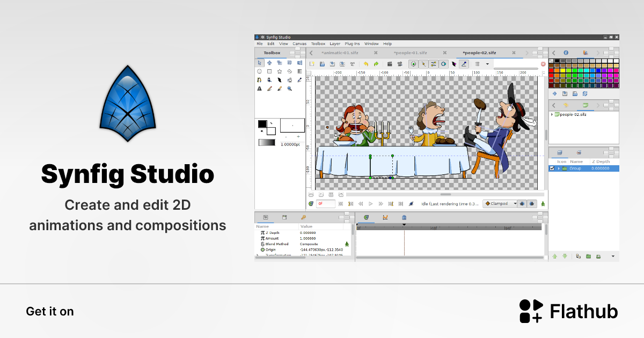Image resolution: width=644 pixels, height=338 pixels.
Task: Open the Layer menu
Action: coord(335,43)
